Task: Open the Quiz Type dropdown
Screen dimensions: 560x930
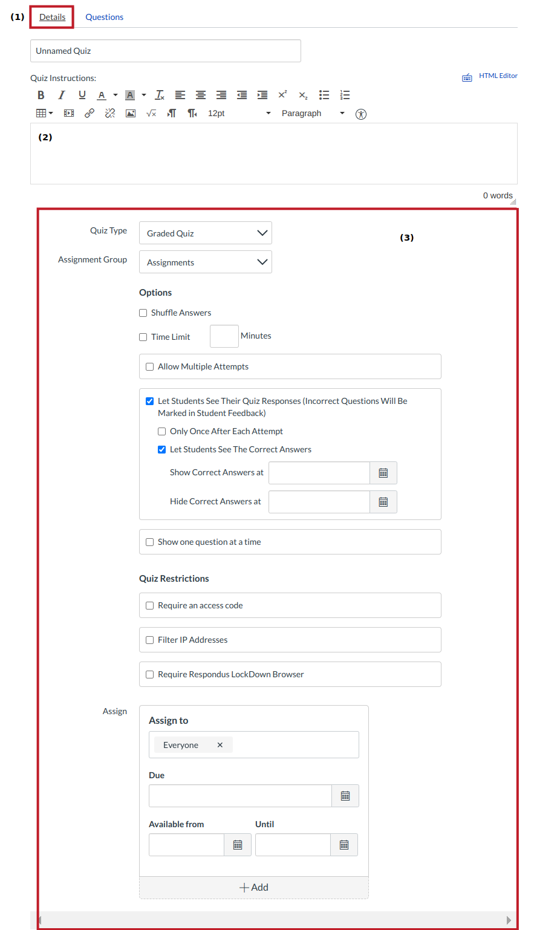Action: click(x=205, y=233)
